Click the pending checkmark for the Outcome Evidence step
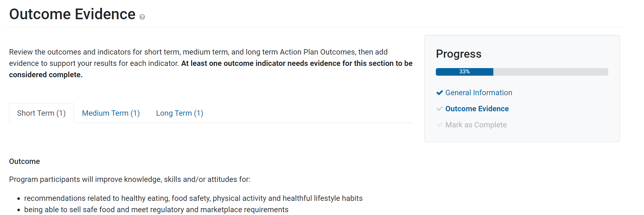The image size is (644, 215). (x=439, y=108)
